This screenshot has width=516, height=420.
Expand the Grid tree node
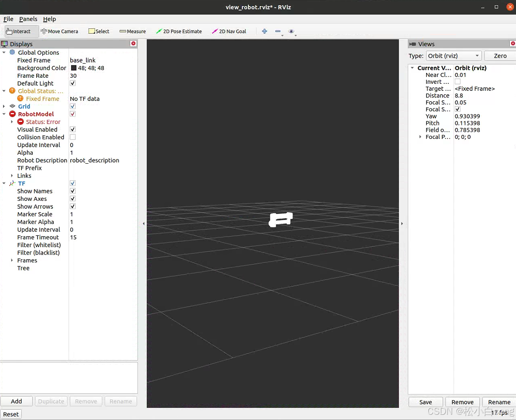point(4,107)
